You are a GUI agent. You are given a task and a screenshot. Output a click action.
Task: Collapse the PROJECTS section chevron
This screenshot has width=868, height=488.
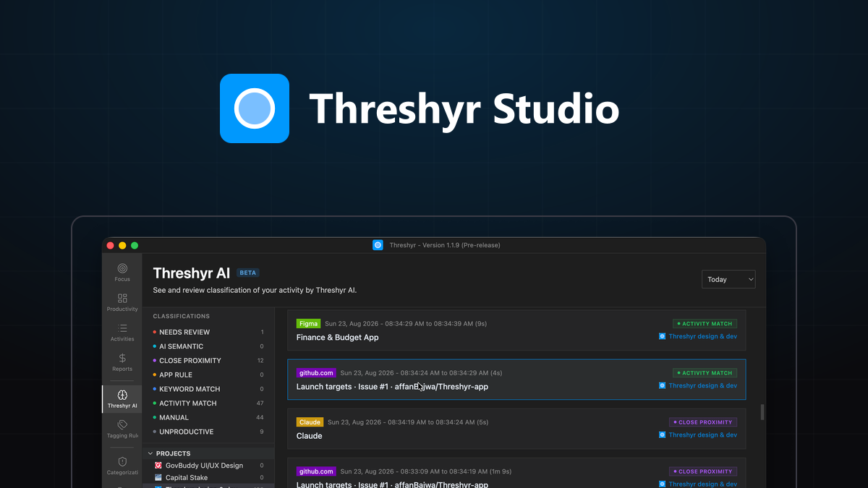[150, 454]
